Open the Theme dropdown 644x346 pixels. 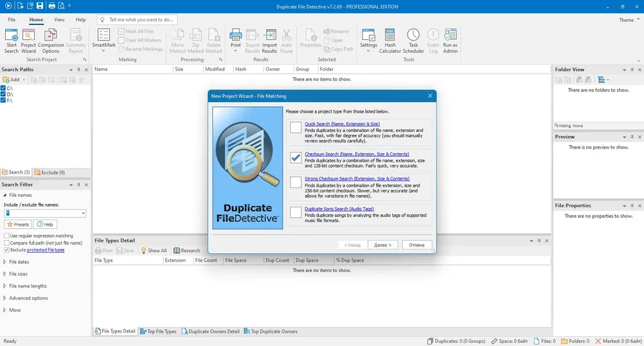[629, 20]
